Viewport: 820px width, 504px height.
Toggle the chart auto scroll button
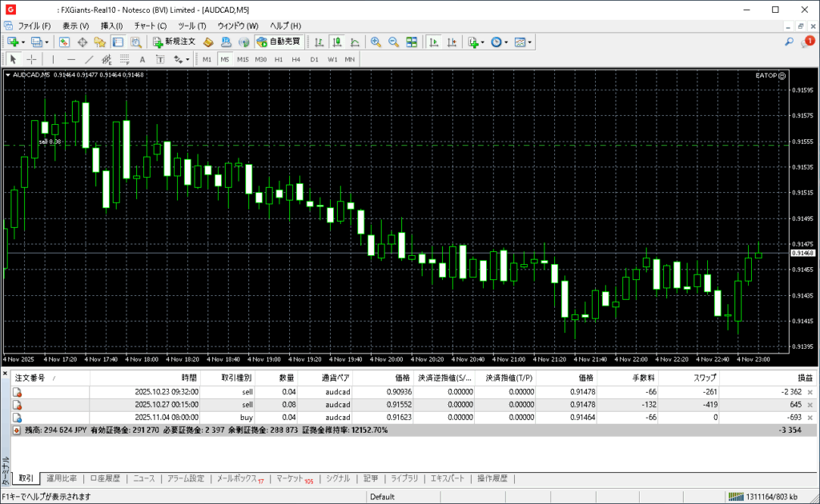point(433,42)
